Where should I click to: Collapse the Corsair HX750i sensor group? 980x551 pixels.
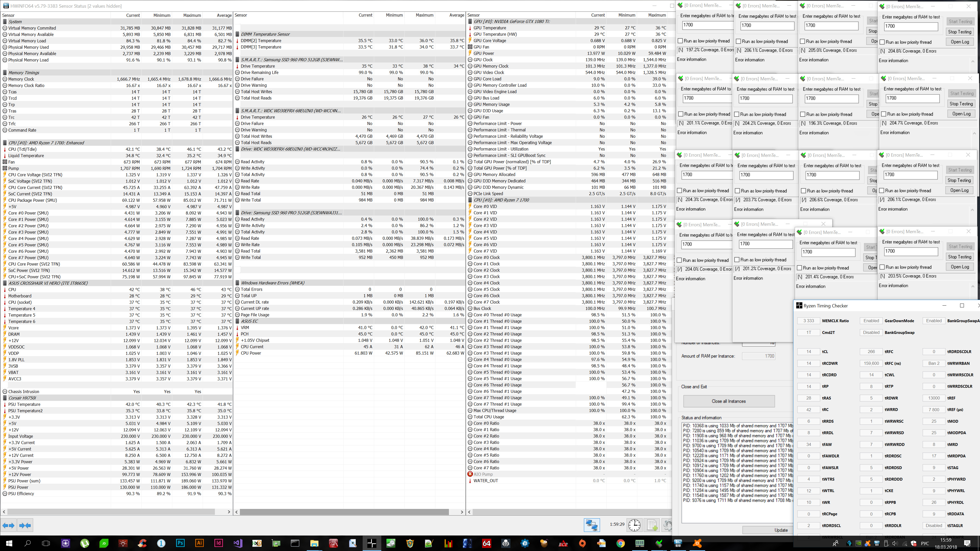click(5, 398)
